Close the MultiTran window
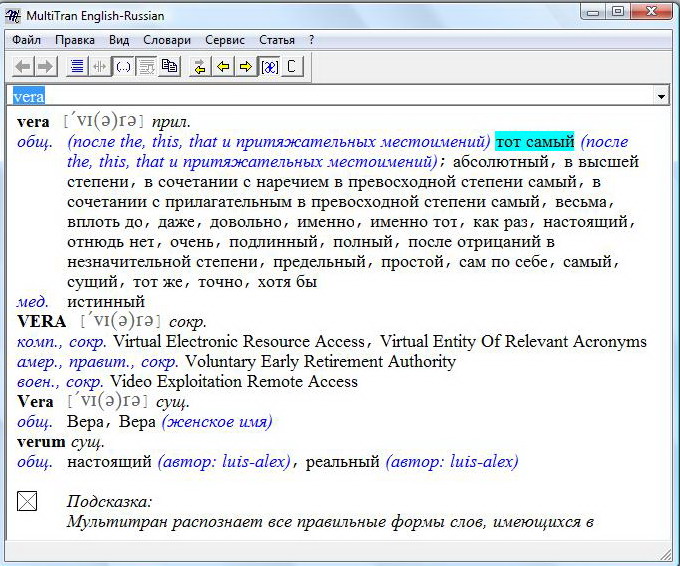This screenshot has height=566, width=680. click(x=651, y=12)
